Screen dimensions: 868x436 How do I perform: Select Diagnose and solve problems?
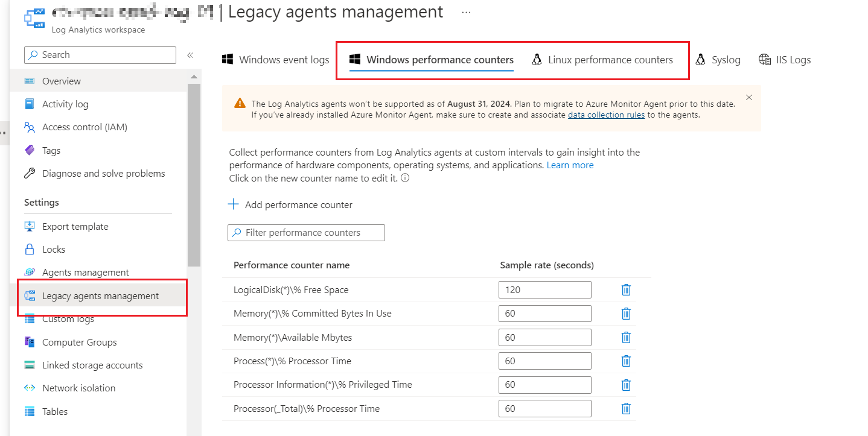pos(98,174)
